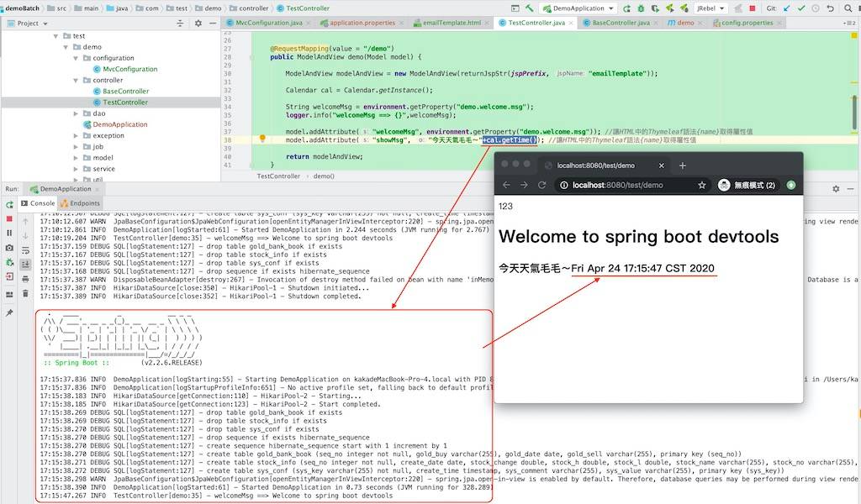Open the JRebel dropdown in toolbar
861x504 pixels.
point(710,8)
